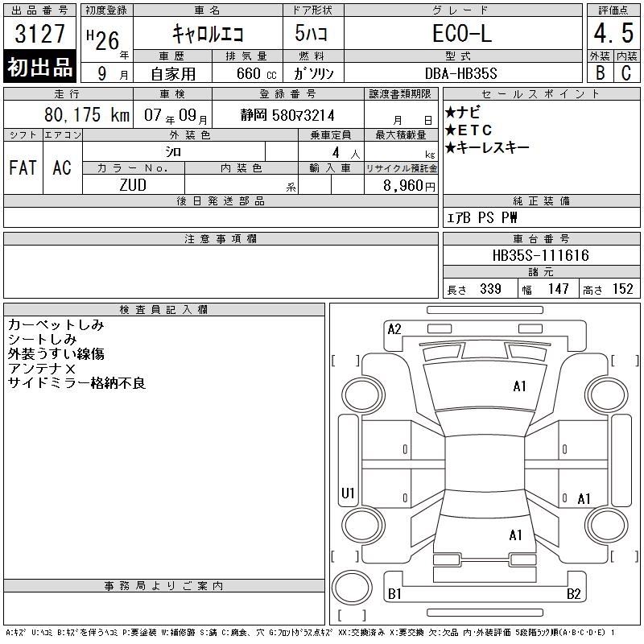Click chassis number HB35S-111616
This screenshot has height=644, width=644.
pos(540,255)
